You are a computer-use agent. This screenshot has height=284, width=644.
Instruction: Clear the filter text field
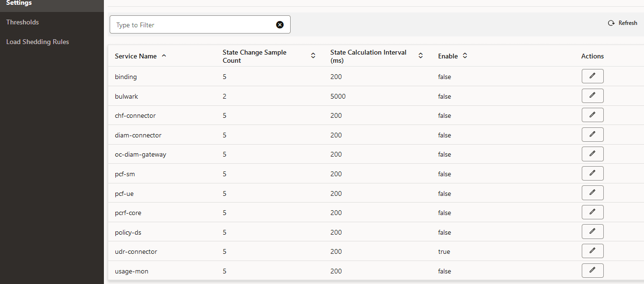[280, 24]
